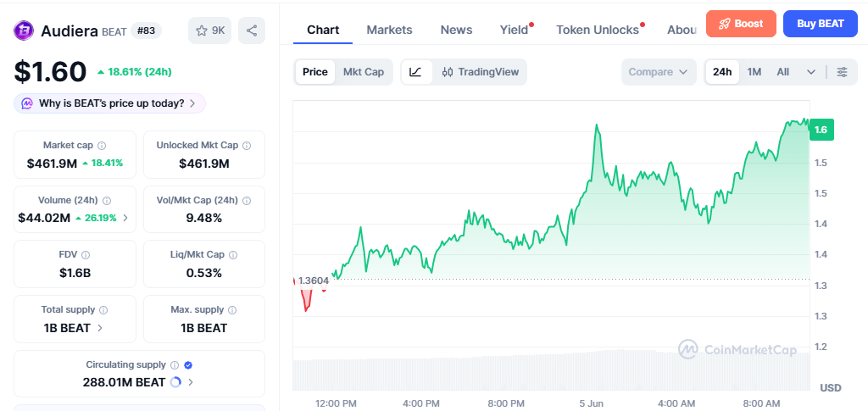Viewport: 868px width, 411px height.
Task: Open the Token Unlocks tab
Action: tap(598, 30)
